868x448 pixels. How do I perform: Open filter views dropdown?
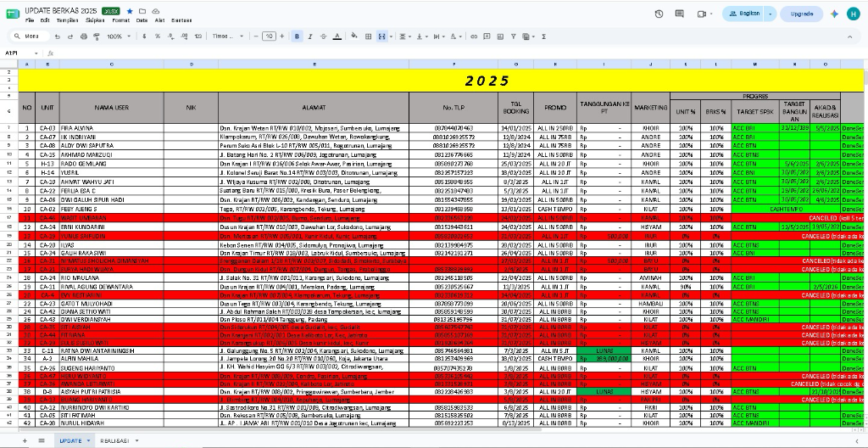pos(528,36)
